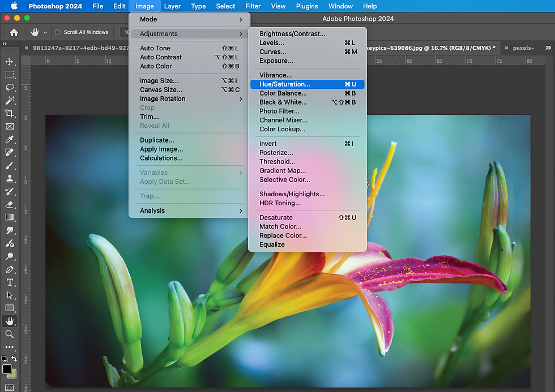
Task: Select the Zoom tool
Action: pyautogui.click(x=10, y=334)
